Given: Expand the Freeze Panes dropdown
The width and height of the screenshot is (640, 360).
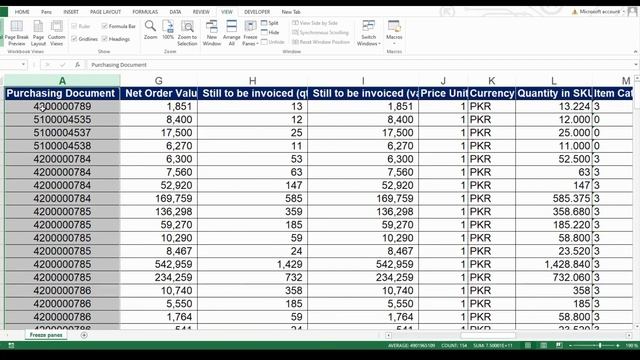Looking at the screenshot, I should (x=250, y=40).
